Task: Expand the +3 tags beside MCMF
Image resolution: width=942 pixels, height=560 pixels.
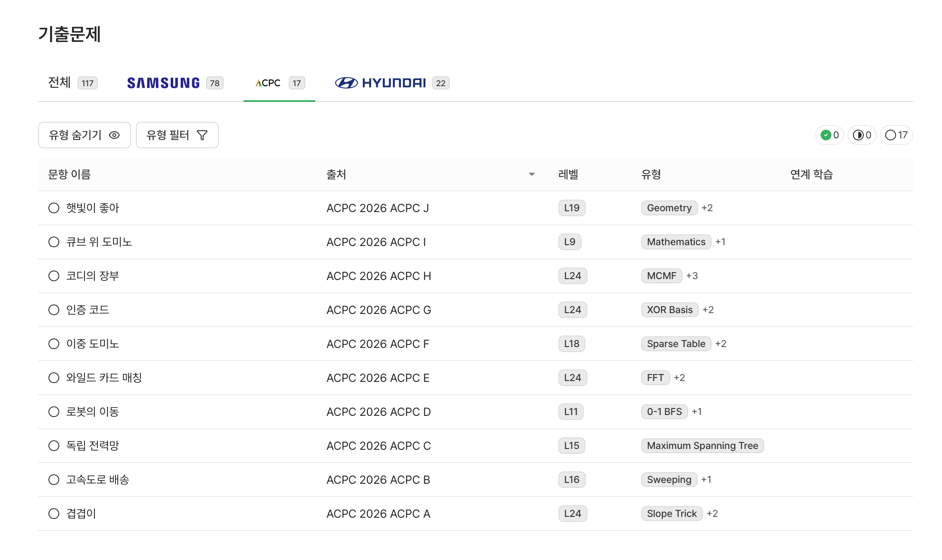Action: (692, 276)
